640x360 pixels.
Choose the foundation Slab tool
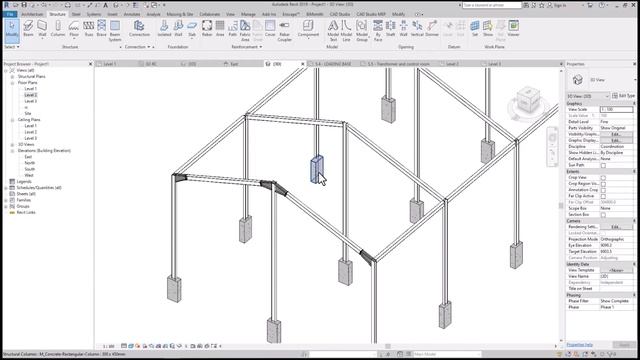tap(192, 29)
